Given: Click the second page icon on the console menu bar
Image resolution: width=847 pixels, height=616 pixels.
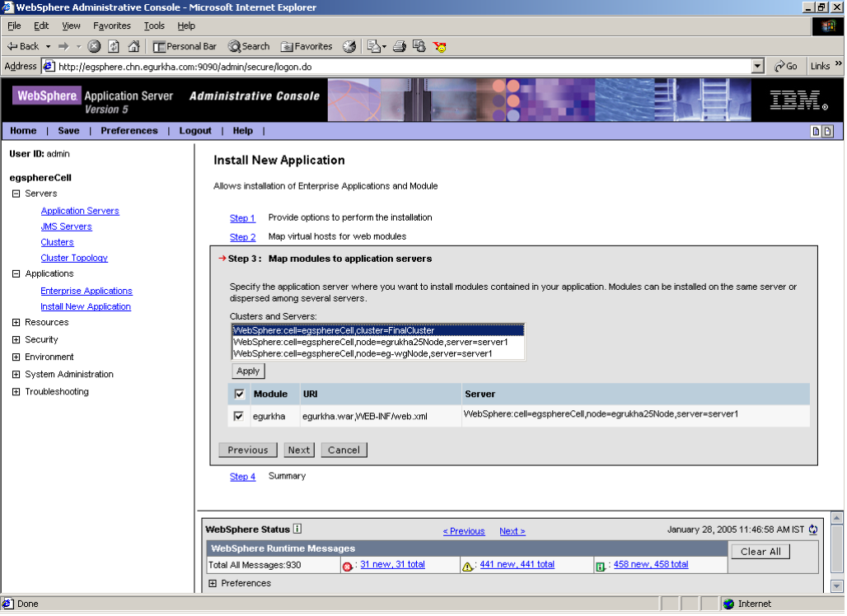Looking at the screenshot, I should click(827, 131).
